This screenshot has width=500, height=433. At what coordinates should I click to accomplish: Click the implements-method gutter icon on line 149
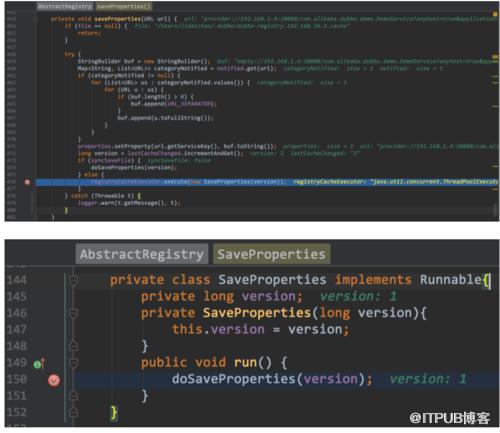point(39,364)
